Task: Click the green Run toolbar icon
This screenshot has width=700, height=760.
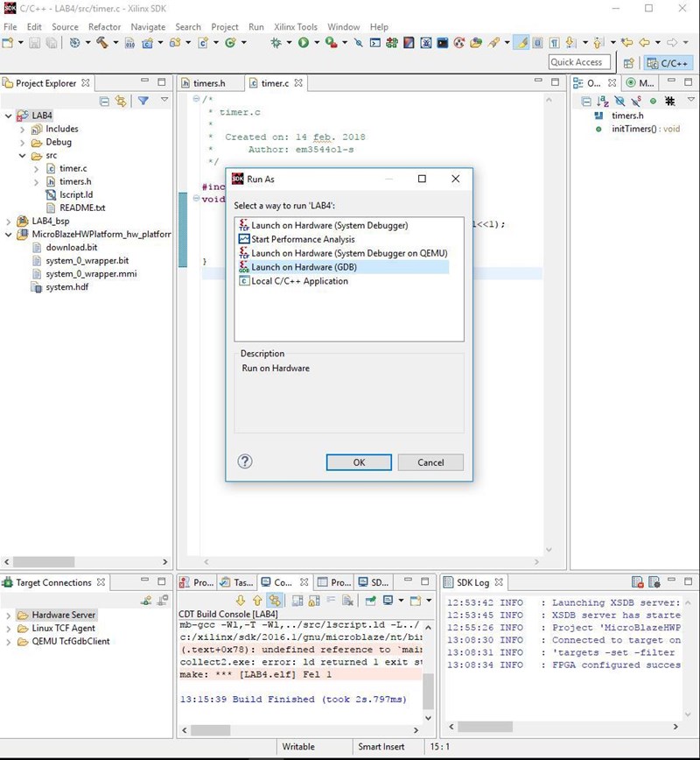Action: point(304,42)
